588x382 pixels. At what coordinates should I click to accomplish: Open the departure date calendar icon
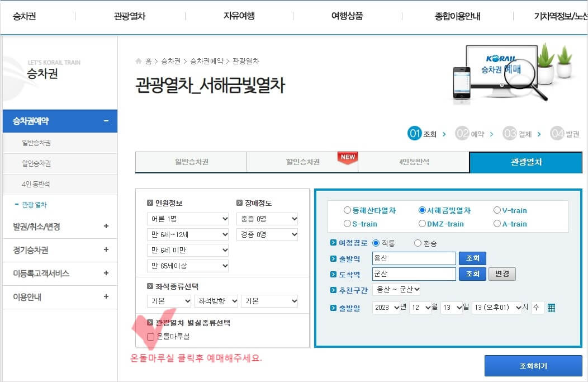pos(551,308)
